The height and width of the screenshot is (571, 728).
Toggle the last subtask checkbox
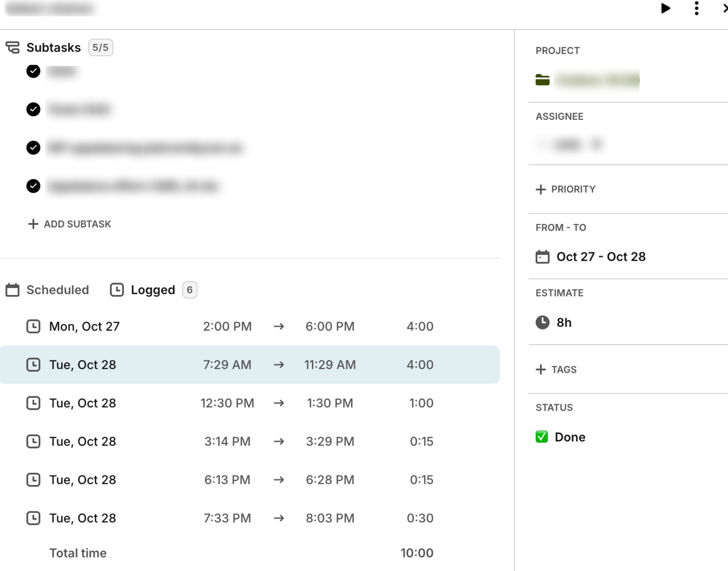pyautogui.click(x=33, y=186)
